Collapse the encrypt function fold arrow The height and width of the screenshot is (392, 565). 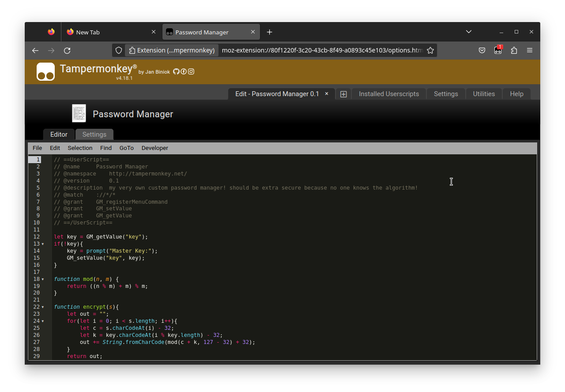pos(43,307)
